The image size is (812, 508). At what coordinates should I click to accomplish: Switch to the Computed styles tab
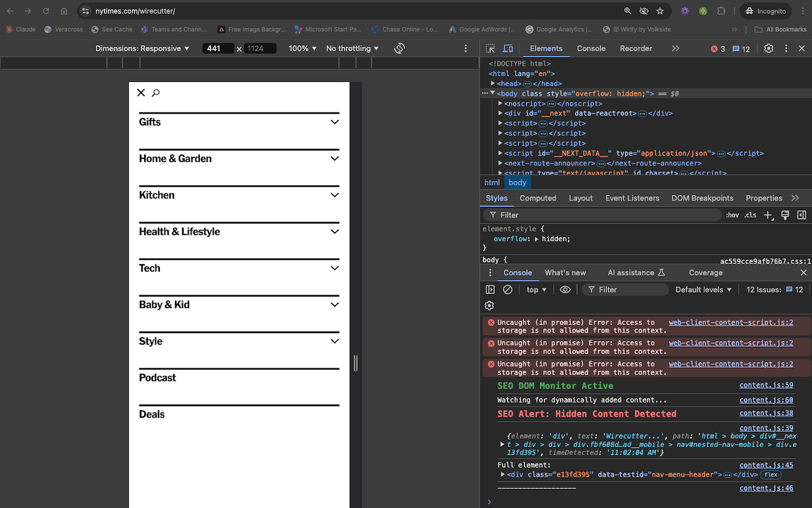point(538,198)
